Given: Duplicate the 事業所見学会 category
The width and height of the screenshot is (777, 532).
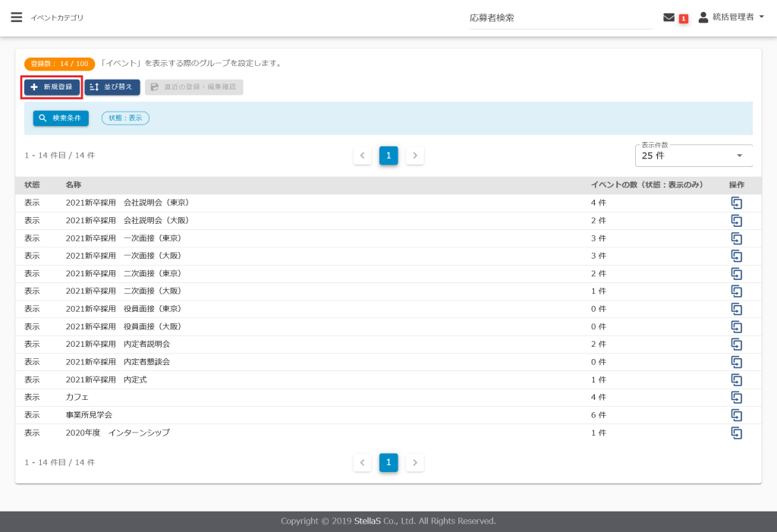Looking at the screenshot, I should click(x=735, y=415).
